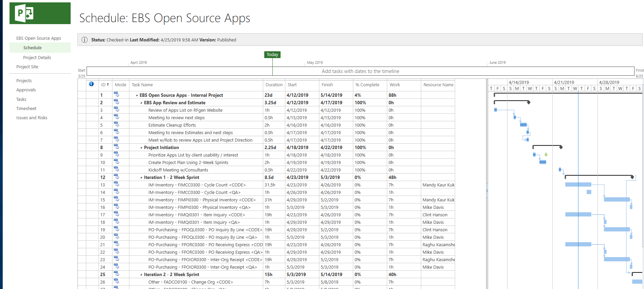
Task: Click the blue indicator column header icon
Action: click(91, 84)
